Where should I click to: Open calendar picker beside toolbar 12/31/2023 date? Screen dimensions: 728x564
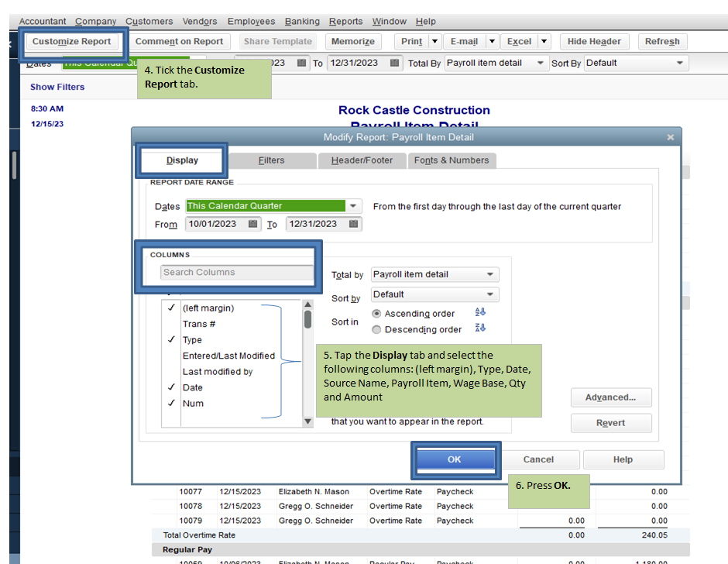coord(394,63)
